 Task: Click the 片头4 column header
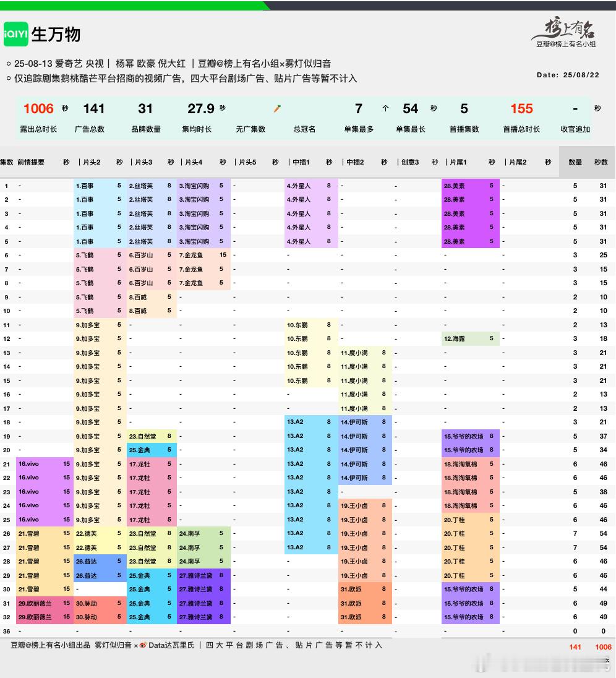[194, 162]
